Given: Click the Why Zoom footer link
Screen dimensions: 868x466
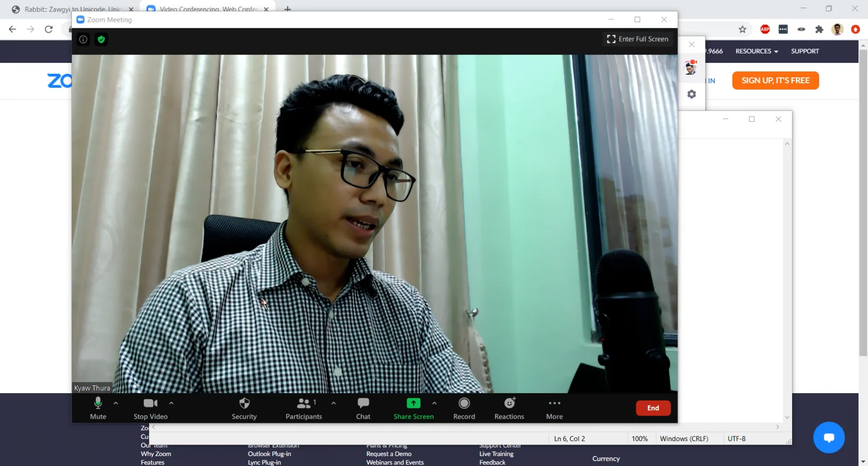Looking at the screenshot, I should coord(156,454).
